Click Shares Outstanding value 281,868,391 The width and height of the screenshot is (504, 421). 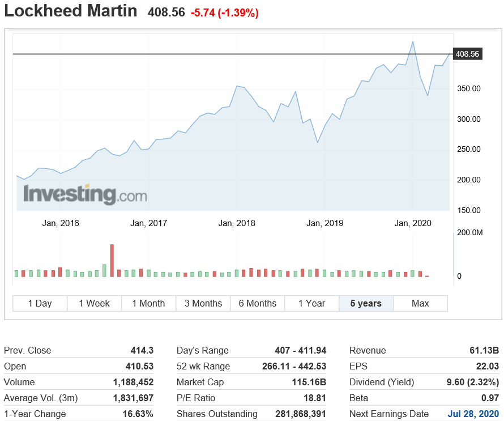[x=301, y=414]
